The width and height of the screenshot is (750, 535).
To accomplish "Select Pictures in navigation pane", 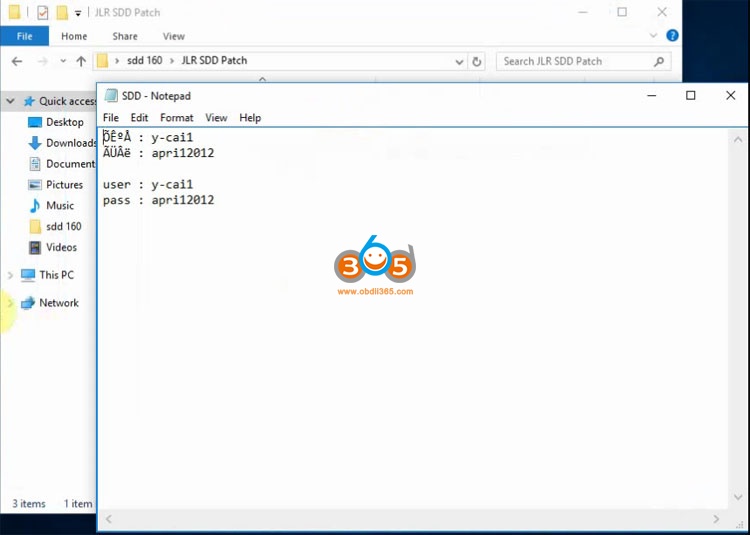I will click(x=64, y=185).
